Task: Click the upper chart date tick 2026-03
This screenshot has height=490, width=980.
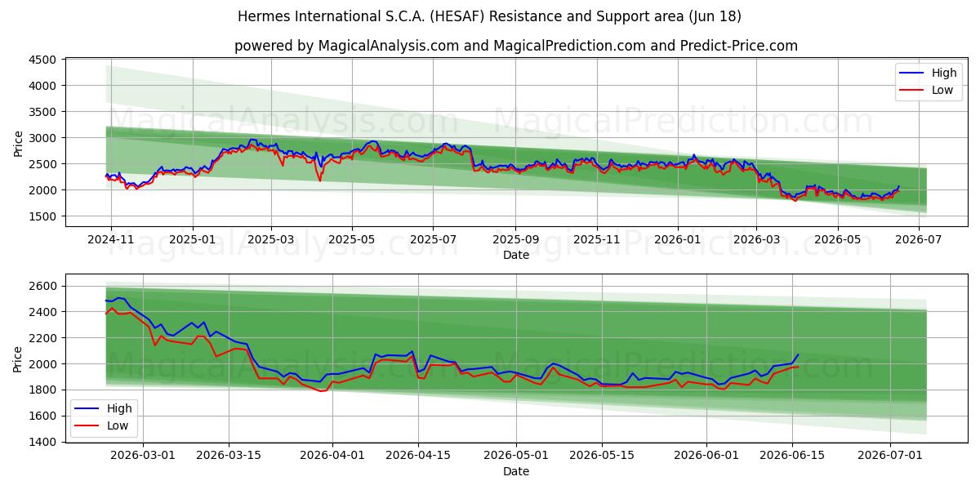Action: pyautogui.click(x=755, y=240)
